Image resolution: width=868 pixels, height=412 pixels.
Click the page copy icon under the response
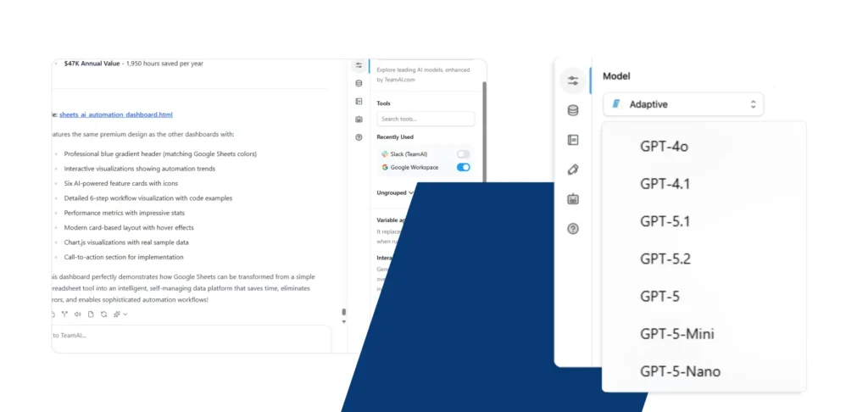pos(91,315)
